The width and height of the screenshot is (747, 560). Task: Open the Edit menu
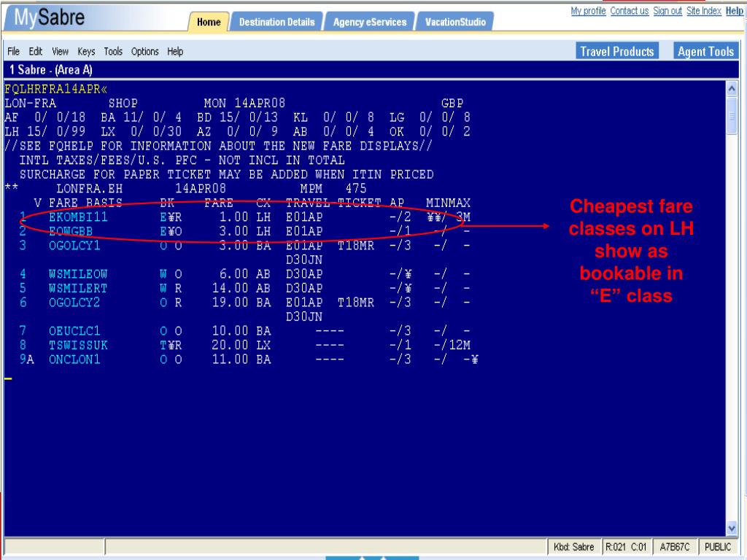point(36,52)
